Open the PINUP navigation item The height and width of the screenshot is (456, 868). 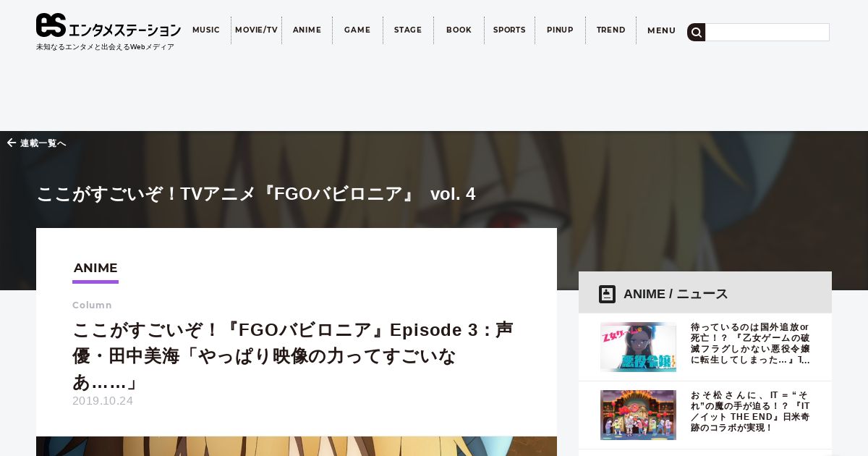pyautogui.click(x=560, y=30)
